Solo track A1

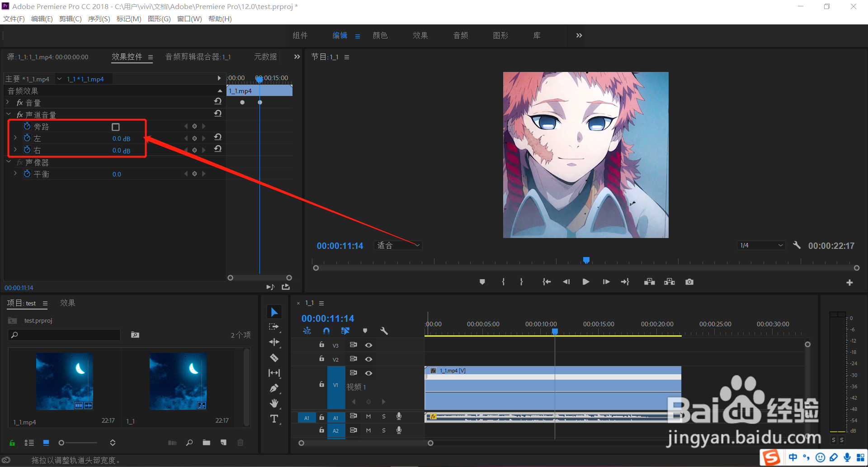[384, 416]
